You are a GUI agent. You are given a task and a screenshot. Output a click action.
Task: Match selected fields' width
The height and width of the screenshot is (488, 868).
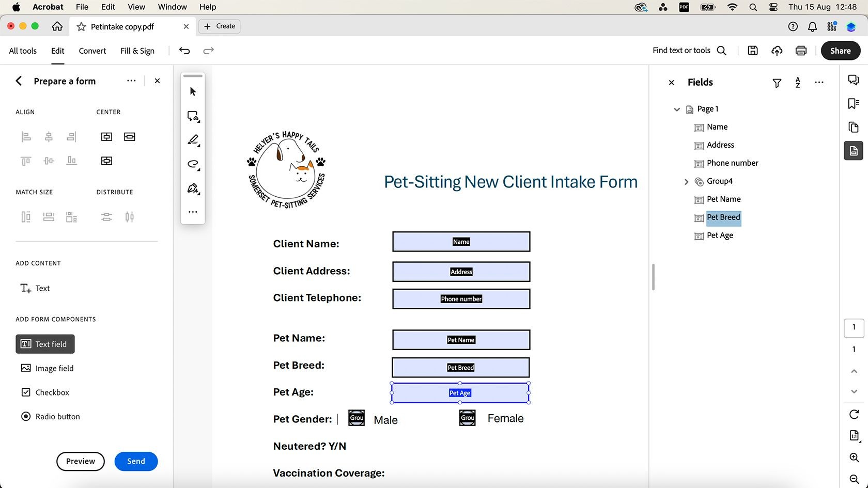pyautogui.click(x=49, y=217)
